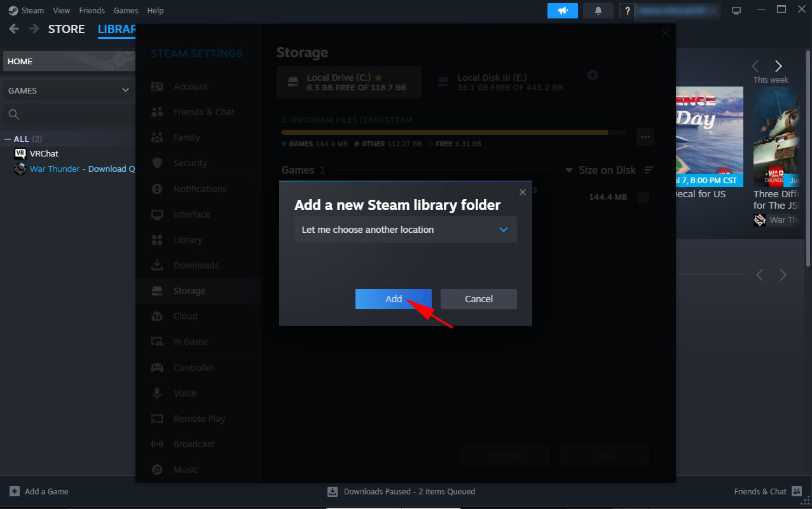The height and width of the screenshot is (509, 812).
Task: Click the Uninstall button in Storage settings
Action: 506,456
